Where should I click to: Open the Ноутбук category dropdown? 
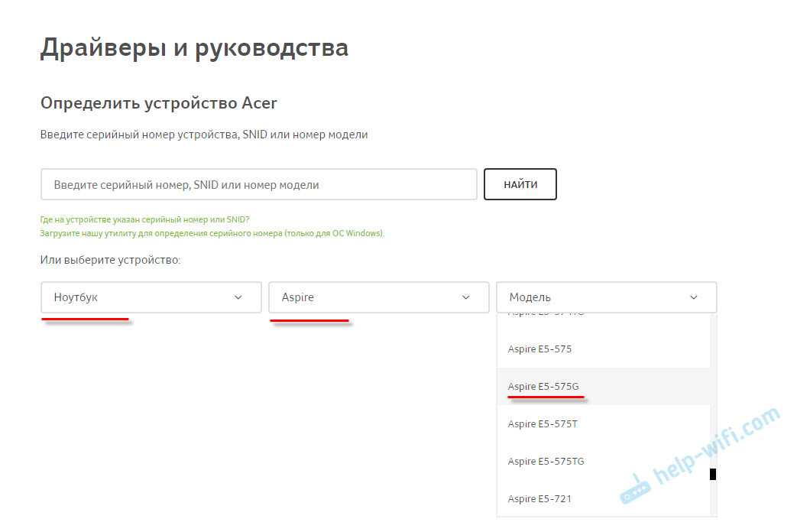tap(151, 297)
